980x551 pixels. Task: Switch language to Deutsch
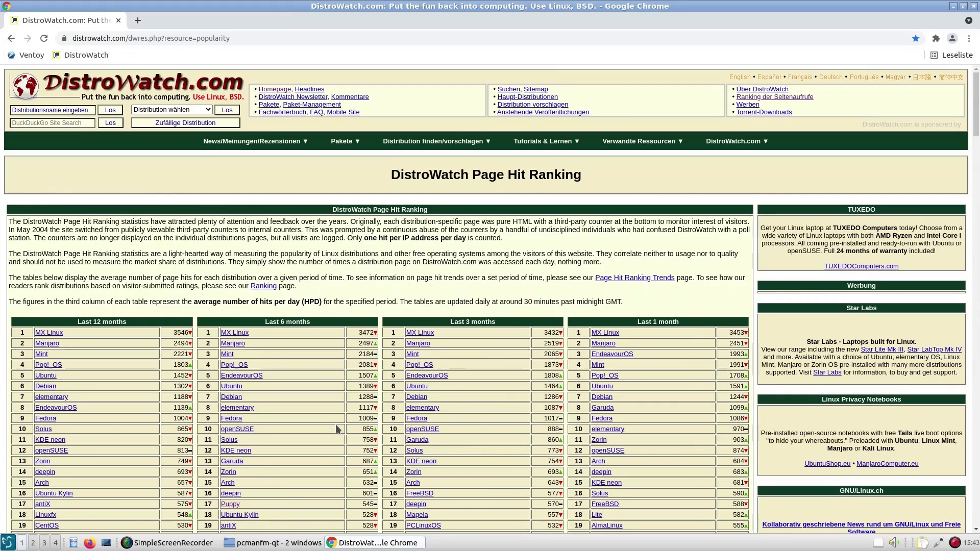point(830,77)
